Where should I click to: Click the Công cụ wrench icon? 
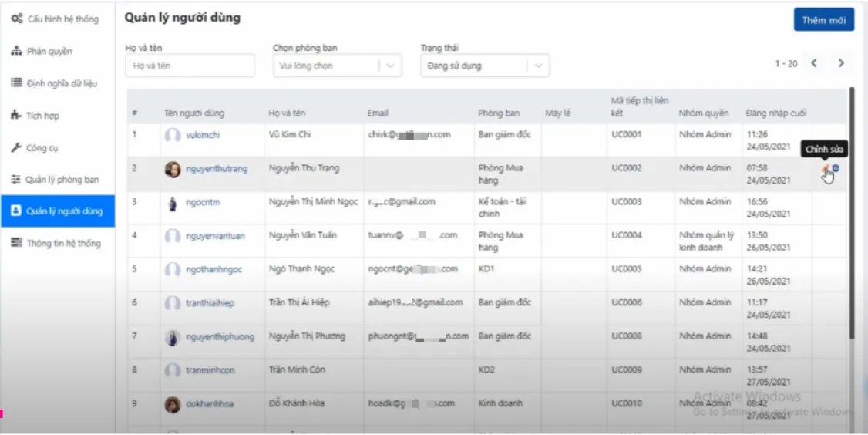(x=16, y=147)
